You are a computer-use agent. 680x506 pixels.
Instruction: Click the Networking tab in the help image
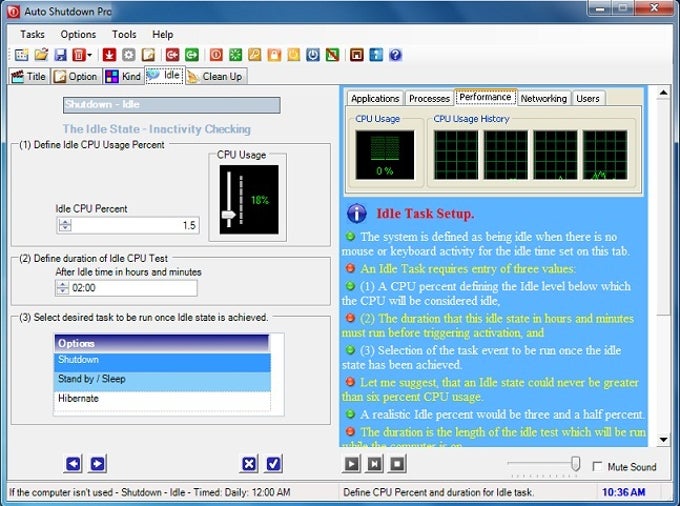(x=543, y=98)
